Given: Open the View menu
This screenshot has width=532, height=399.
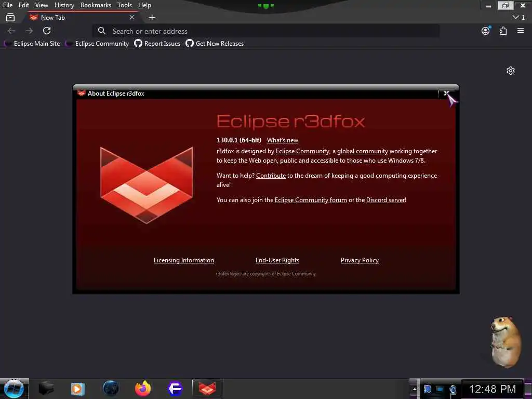Looking at the screenshot, I should [x=42, y=5].
